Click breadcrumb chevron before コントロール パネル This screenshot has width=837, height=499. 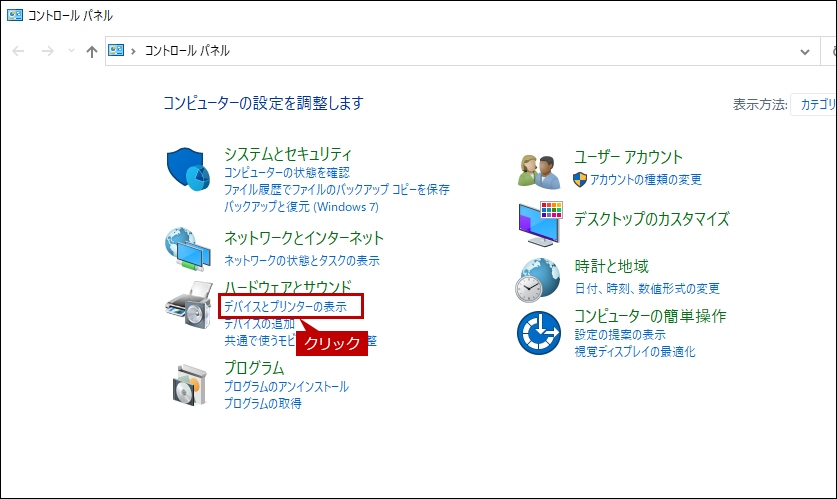(x=133, y=51)
